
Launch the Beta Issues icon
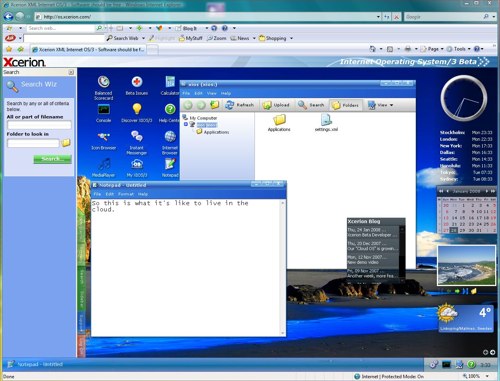point(137,85)
